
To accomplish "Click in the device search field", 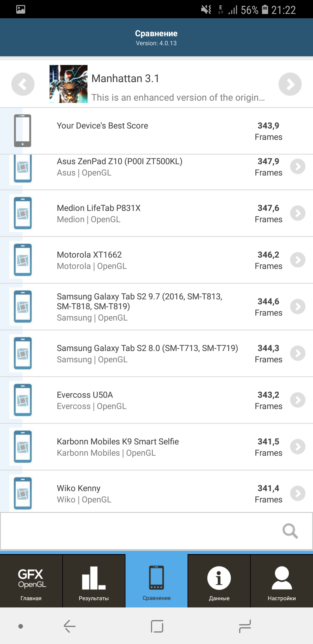I will [139, 531].
